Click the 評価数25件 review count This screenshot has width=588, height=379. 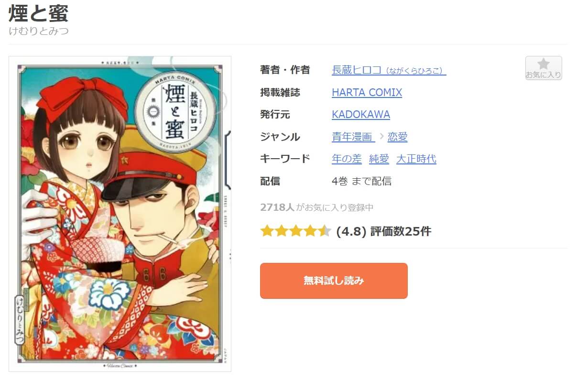point(401,232)
